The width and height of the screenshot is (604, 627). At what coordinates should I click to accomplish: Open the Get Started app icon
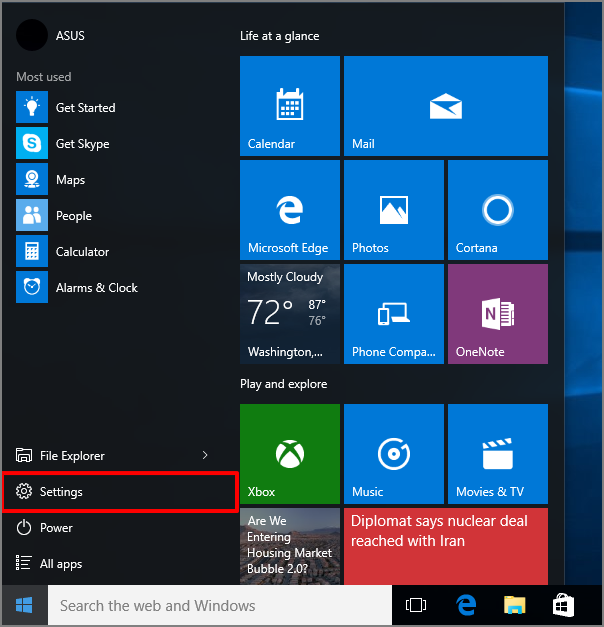click(x=32, y=107)
